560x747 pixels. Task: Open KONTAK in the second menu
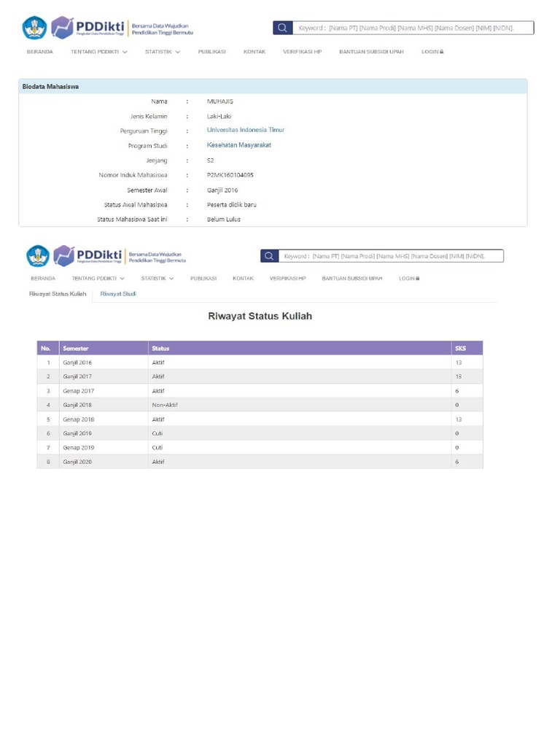point(243,278)
